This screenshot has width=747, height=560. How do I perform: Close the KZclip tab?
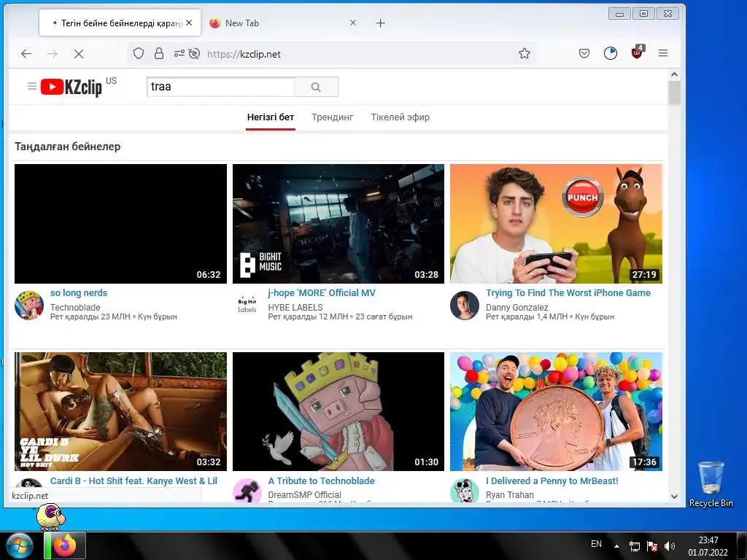189,23
